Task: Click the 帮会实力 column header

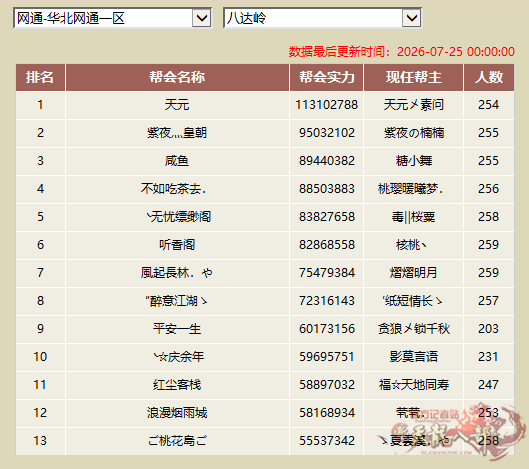Action: click(327, 77)
